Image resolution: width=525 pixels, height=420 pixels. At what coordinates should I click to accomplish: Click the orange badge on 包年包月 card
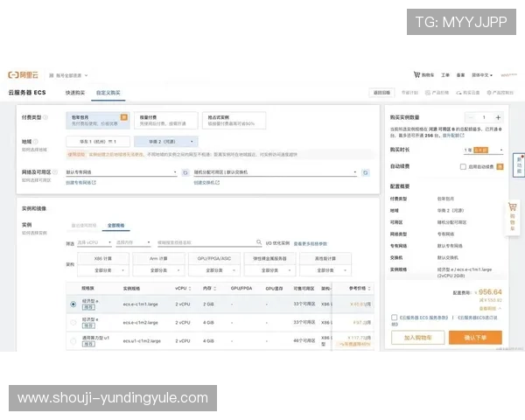[x=124, y=117]
